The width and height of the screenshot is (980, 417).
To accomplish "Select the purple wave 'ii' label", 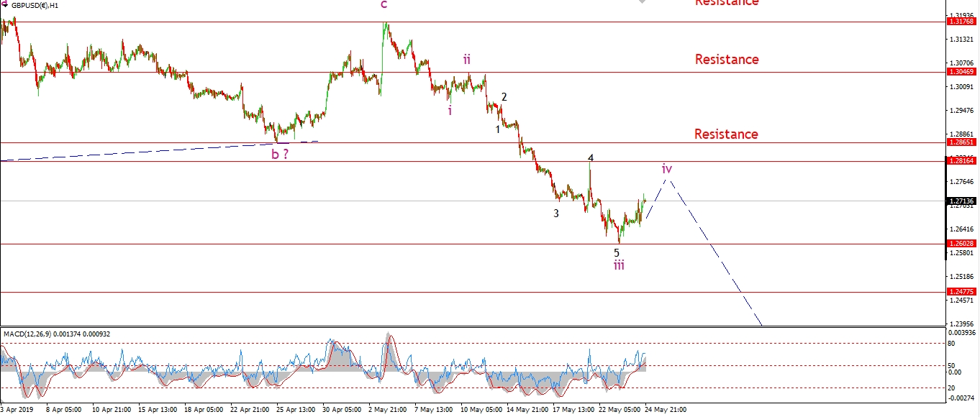I will pos(467,59).
